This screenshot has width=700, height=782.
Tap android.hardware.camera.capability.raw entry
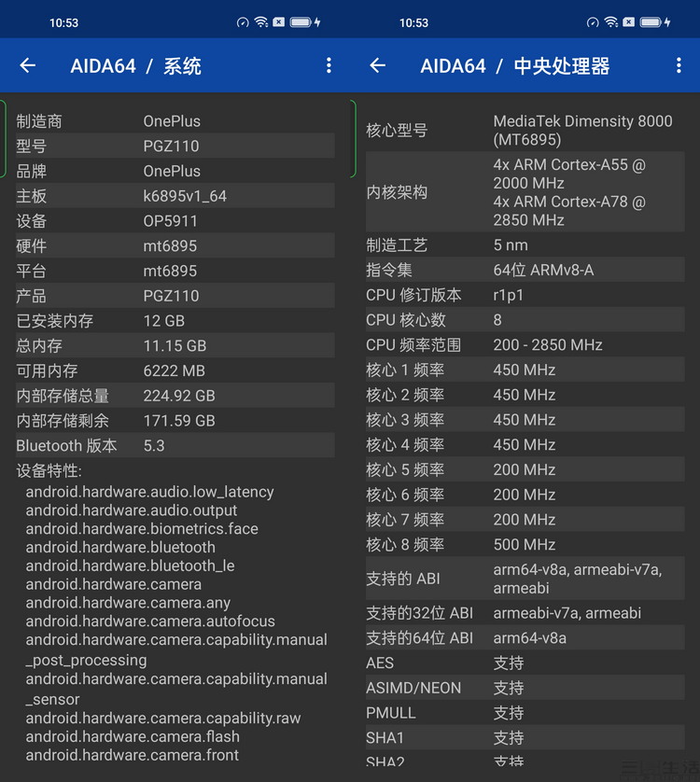click(163, 718)
